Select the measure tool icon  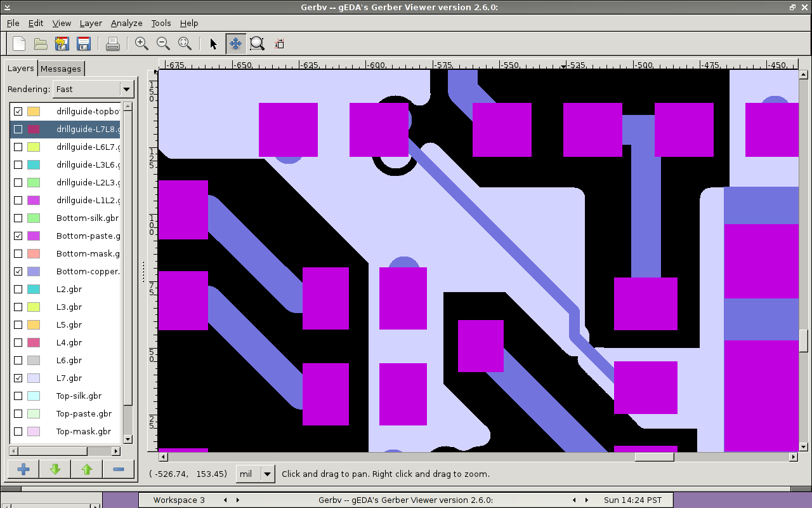coord(279,44)
